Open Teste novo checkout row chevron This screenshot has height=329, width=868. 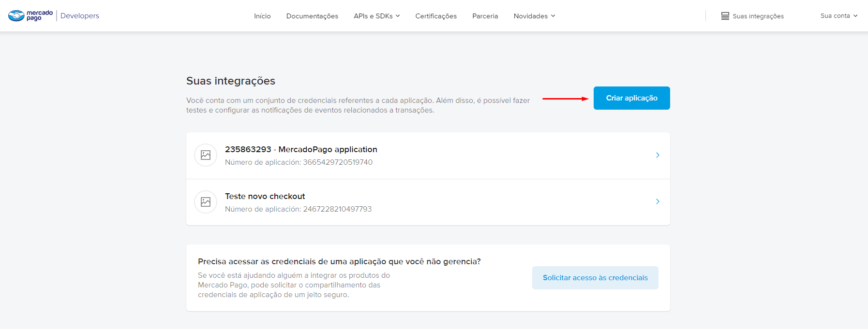[658, 201]
